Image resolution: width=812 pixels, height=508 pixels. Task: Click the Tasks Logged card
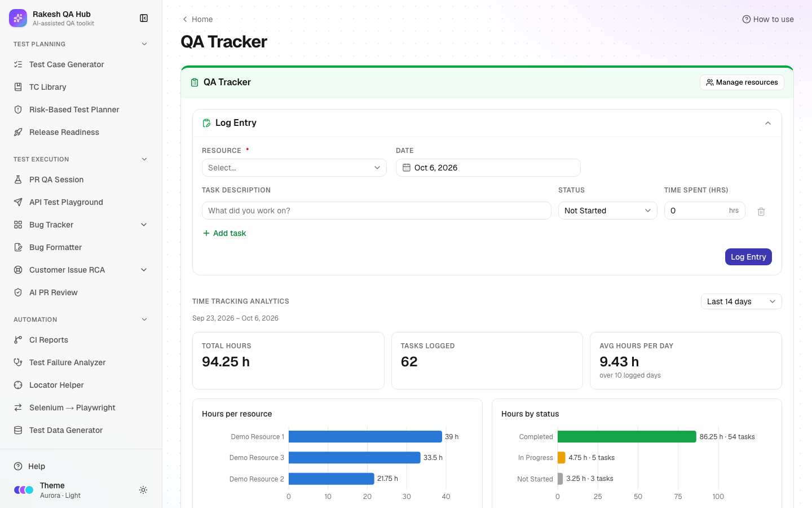point(487,361)
